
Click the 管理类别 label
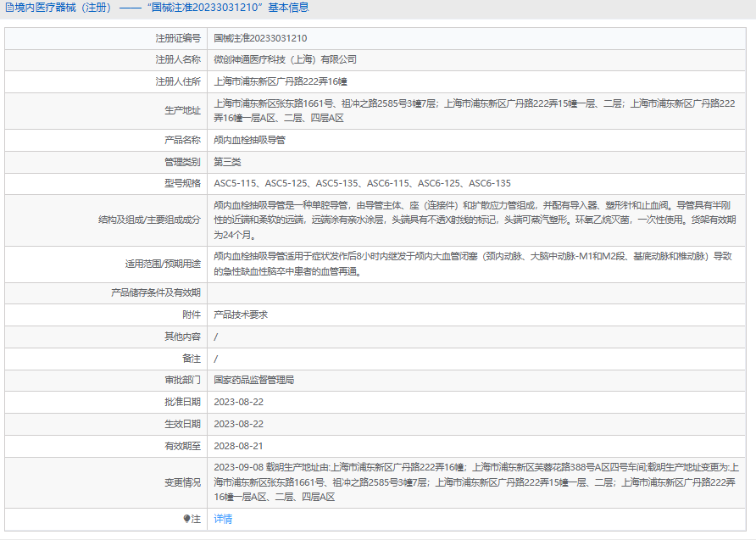[x=182, y=162]
